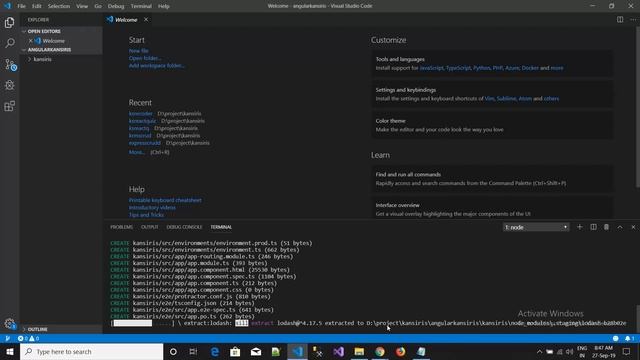
Task: Open the Color theme customization card
Action: point(492,125)
